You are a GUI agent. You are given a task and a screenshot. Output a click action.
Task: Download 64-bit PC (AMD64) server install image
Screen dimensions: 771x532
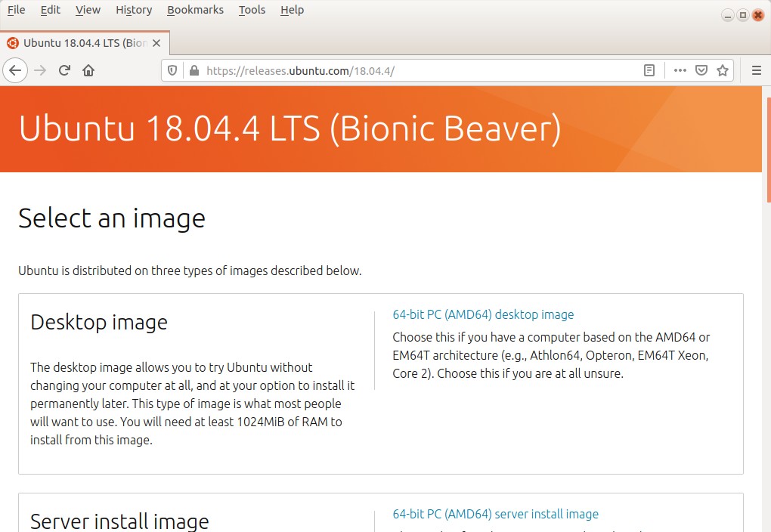point(495,515)
